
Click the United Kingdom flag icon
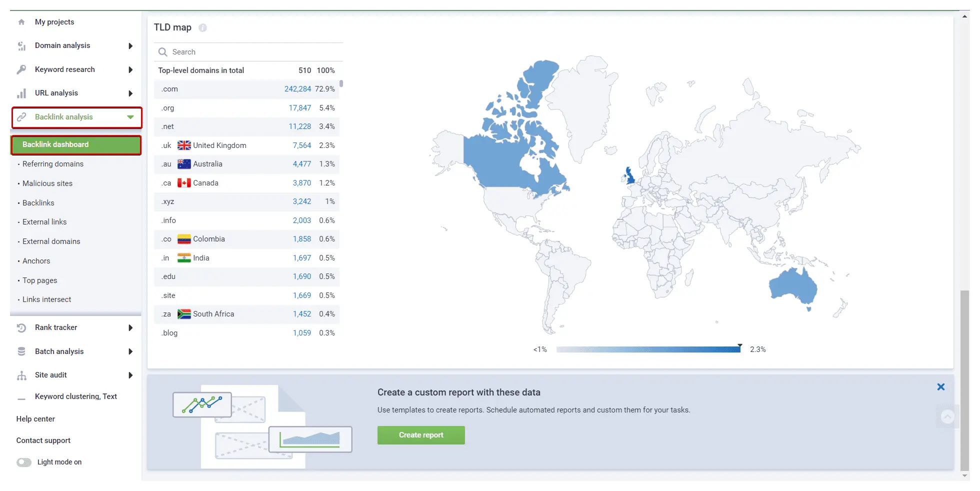click(x=184, y=145)
